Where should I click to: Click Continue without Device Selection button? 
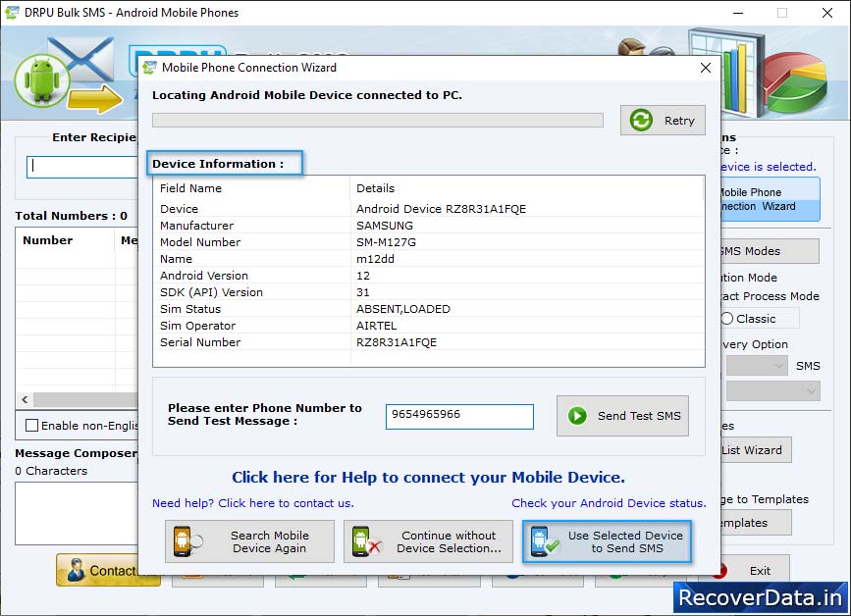coord(428,541)
